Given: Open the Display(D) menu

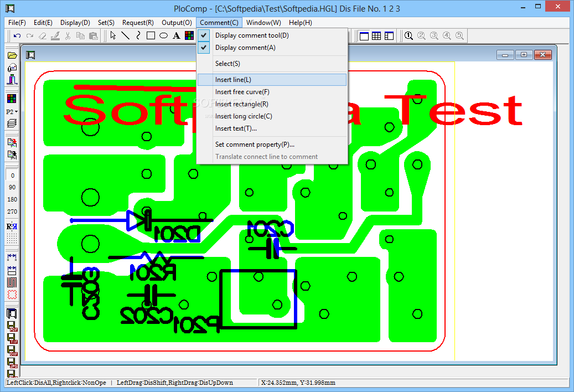Looking at the screenshot, I should pyautogui.click(x=75, y=23).
